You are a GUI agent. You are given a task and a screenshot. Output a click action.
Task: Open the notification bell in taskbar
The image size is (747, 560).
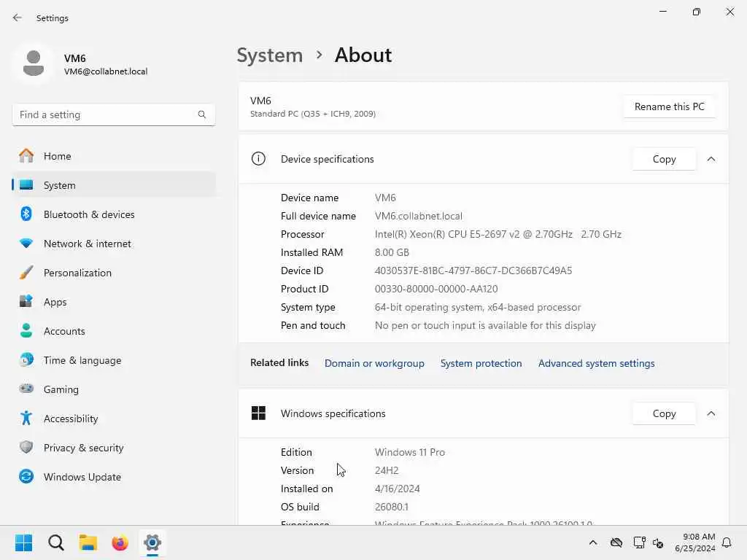[727, 542]
